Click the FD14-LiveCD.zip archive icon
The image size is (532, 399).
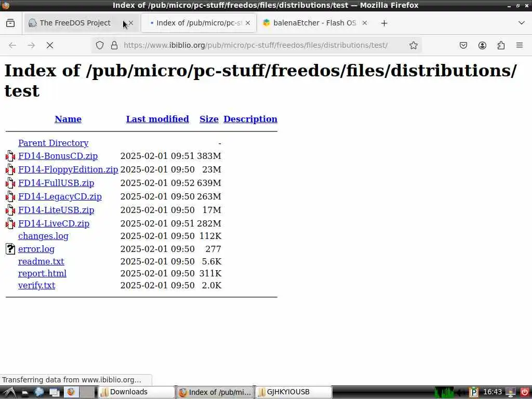tap(10, 223)
